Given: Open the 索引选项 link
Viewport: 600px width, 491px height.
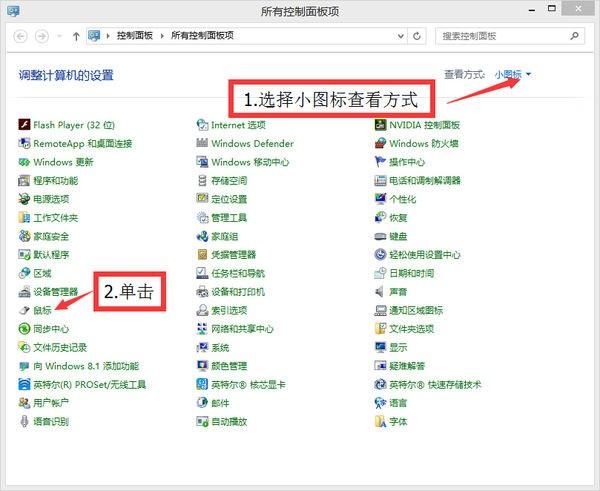Looking at the screenshot, I should click(x=229, y=310).
